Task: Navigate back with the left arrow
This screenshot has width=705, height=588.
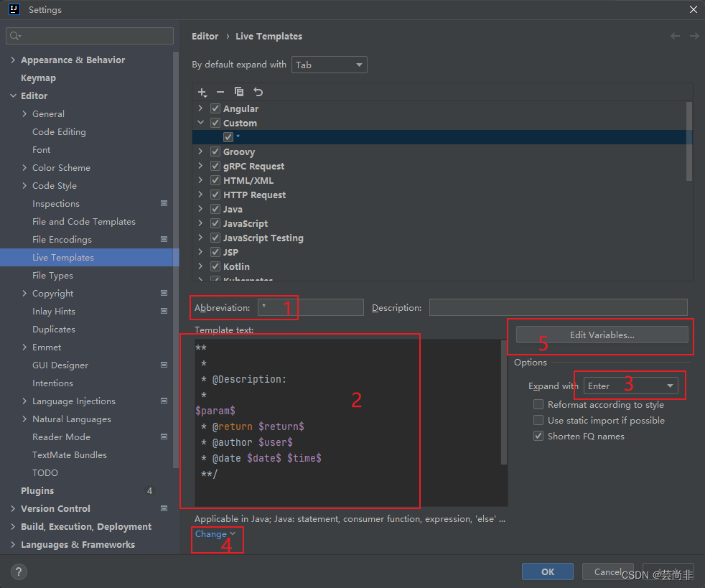Action: pyautogui.click(x=675, y=36)
